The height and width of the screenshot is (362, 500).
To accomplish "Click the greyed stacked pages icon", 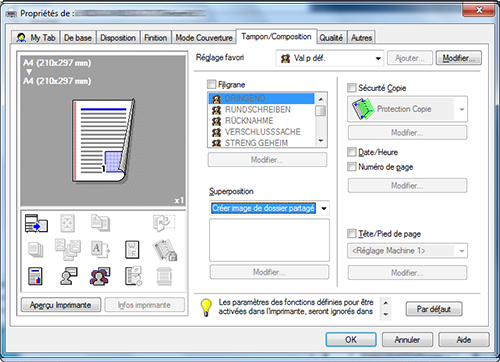I will point(36,250).
